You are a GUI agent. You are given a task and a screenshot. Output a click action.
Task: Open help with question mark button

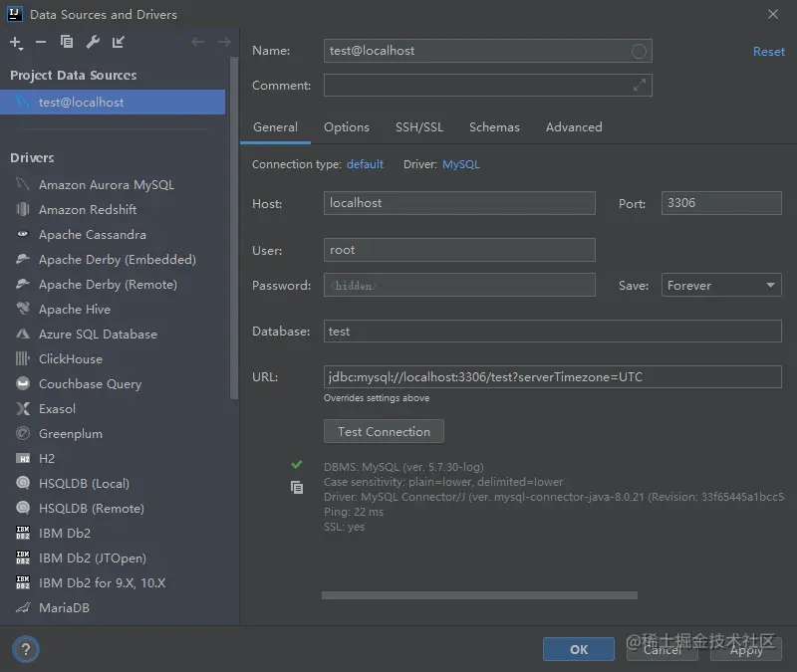pyautogui.click(x=26, y=649)
